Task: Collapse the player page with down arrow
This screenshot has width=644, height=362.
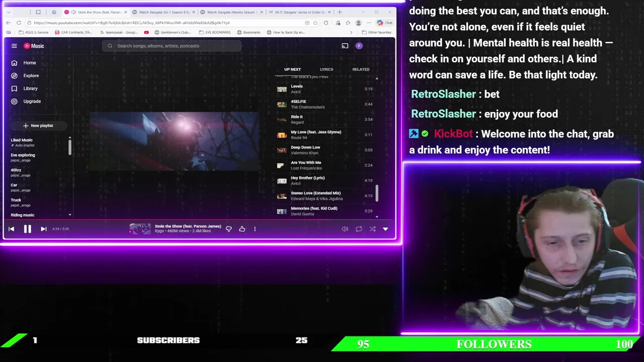Action: (x=385, y=229)
